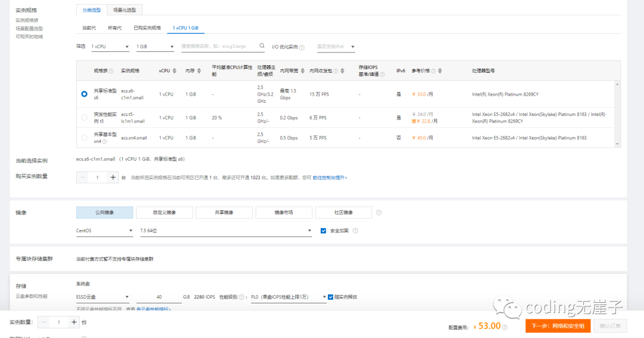Screen dimensions: 644x338
Task: Open the 是否支持IPv6 dropdown
Action: 336,47
